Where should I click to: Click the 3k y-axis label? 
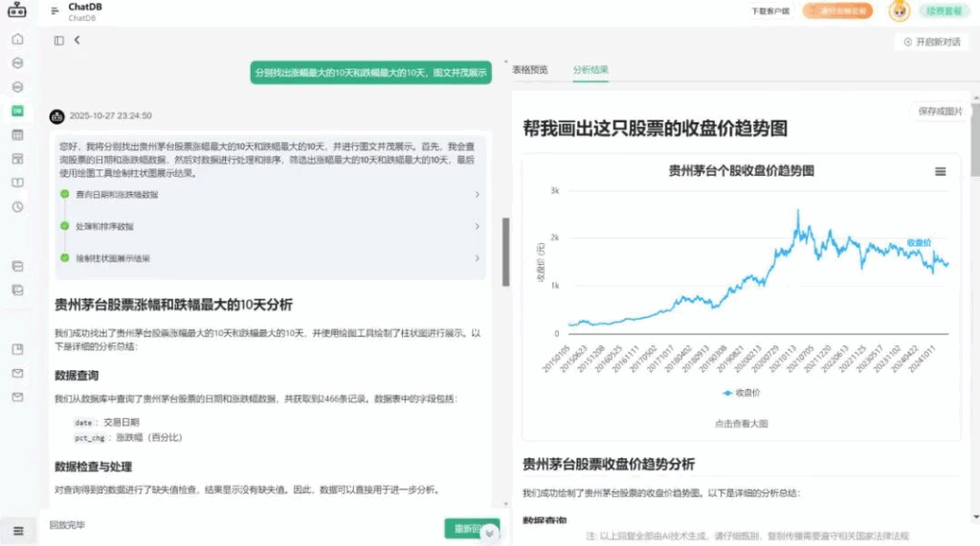[x=555, y=190]
